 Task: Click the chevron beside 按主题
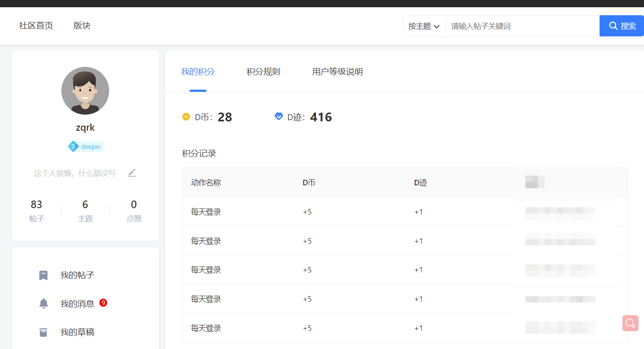point(438,26)
